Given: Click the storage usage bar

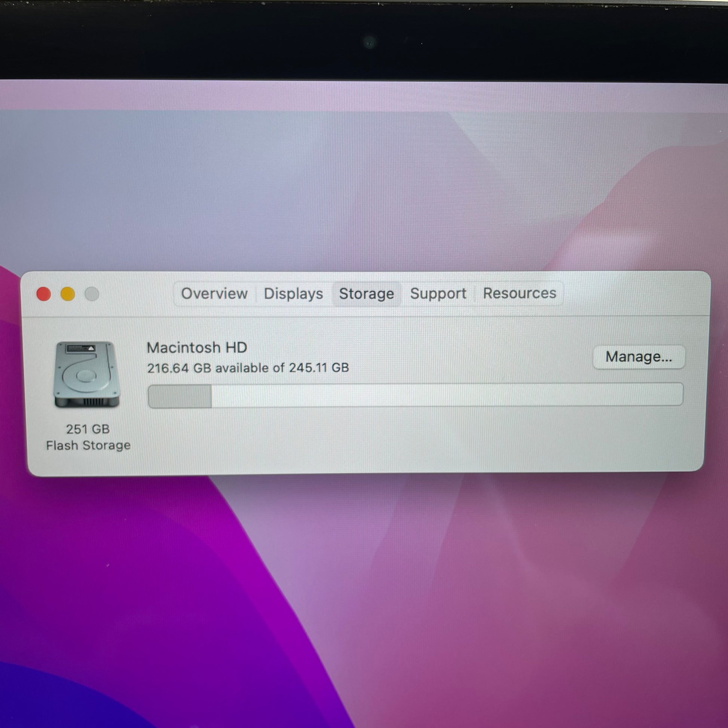Looking at the screenshot, I should pos(415,395).
